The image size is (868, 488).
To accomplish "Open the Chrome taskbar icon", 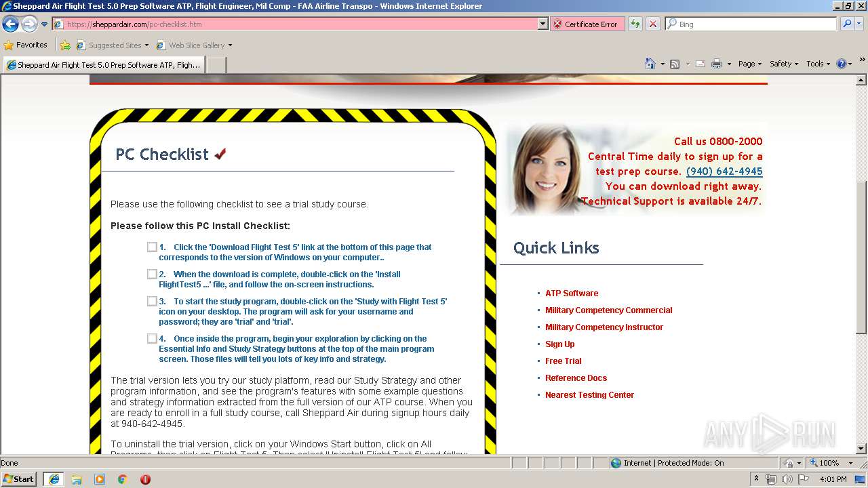I will [123, 479].
